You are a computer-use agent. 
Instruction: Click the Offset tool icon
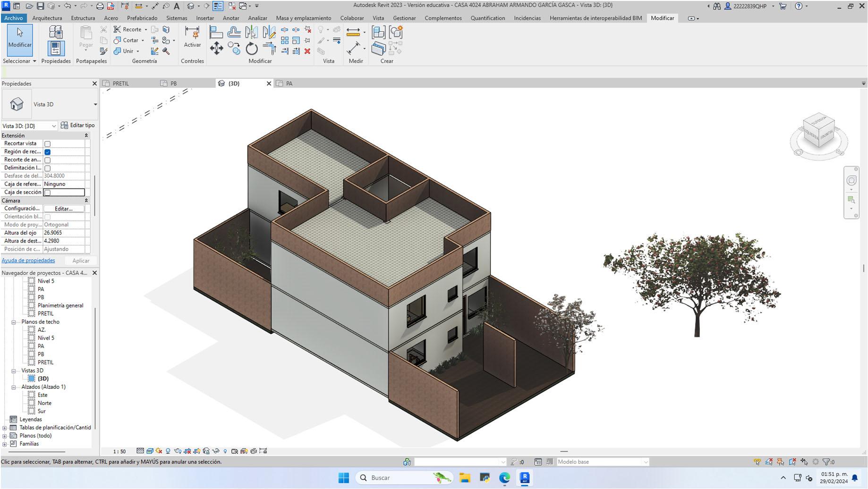pos(234,32)
